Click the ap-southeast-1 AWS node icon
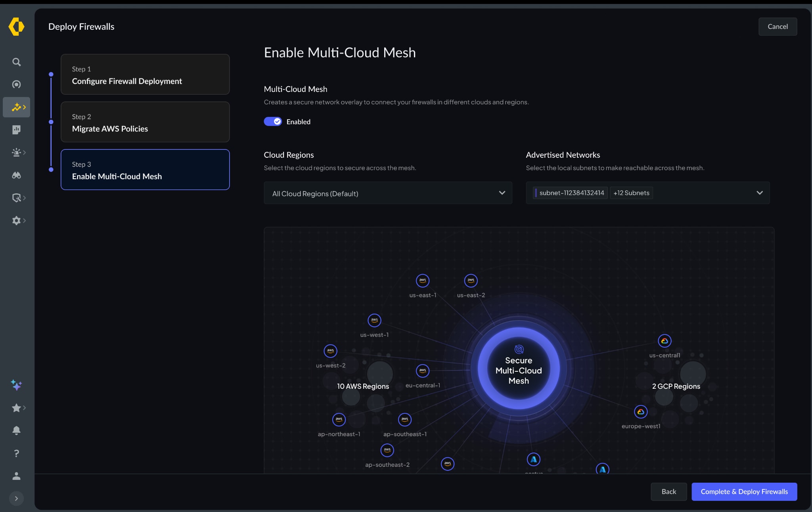This screenshot has width=812, height=512. click(404, 419)
